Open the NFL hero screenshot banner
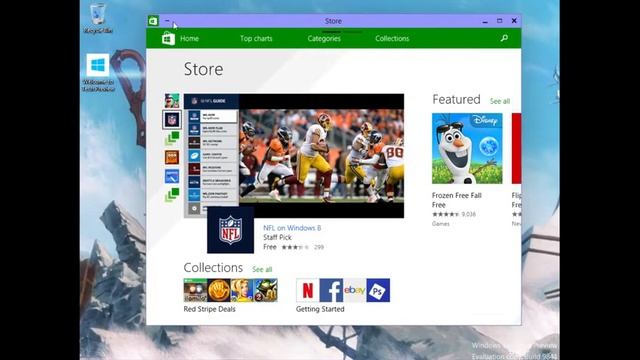 [294, 156]
